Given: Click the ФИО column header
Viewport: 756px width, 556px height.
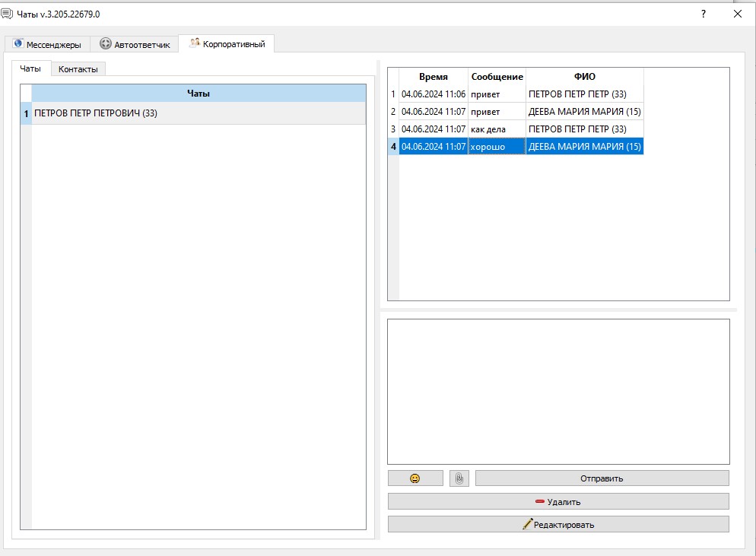Looking at the screenshot, I should tap(585, 77).
